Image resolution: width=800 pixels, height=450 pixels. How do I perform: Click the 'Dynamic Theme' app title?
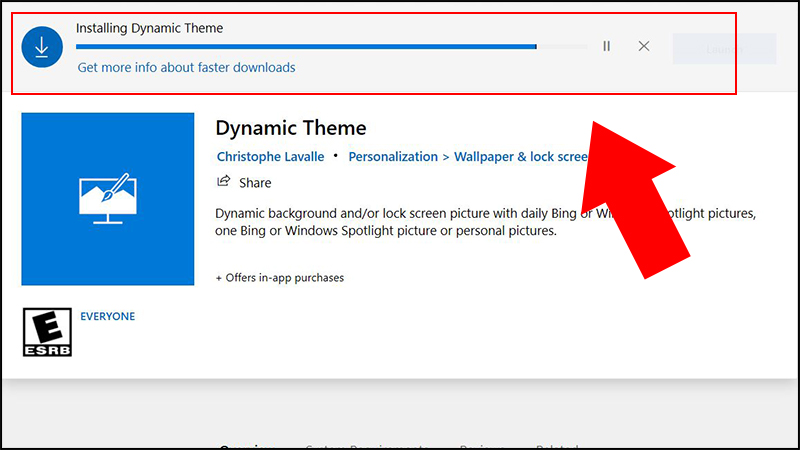click(291, 128)
